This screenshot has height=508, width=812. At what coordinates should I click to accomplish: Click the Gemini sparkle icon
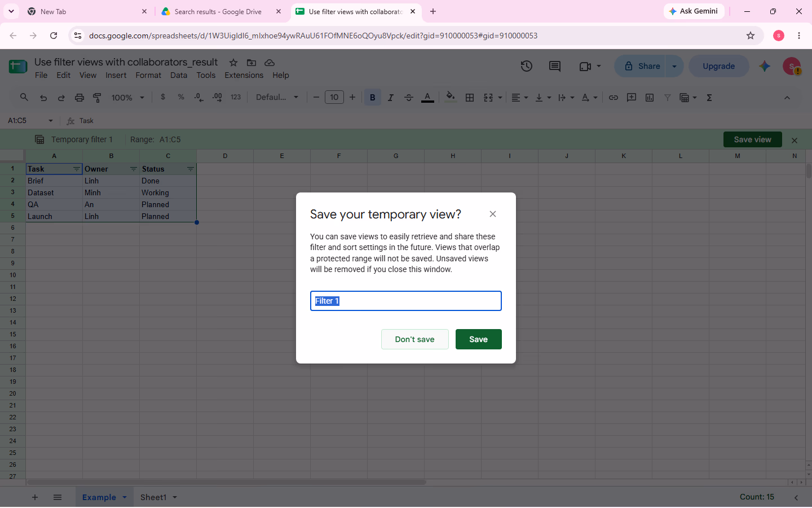(x=765, y=66)
